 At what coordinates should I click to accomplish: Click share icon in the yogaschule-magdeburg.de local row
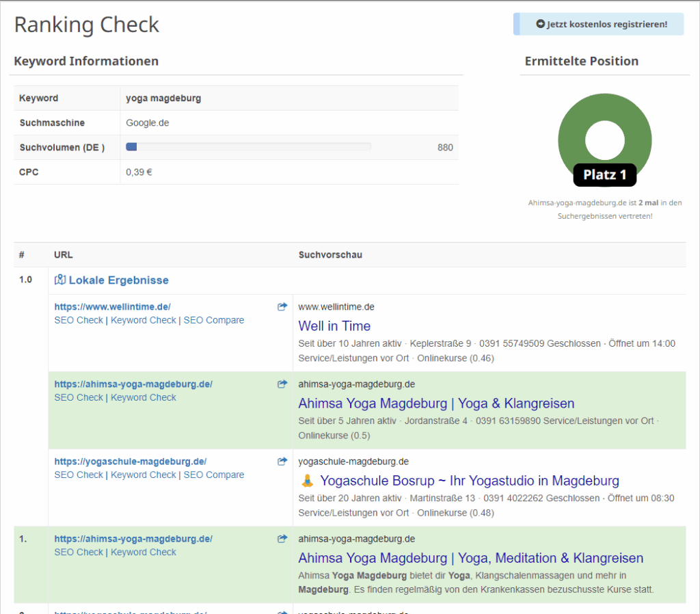pyautogui.click(x=282, y=462)
